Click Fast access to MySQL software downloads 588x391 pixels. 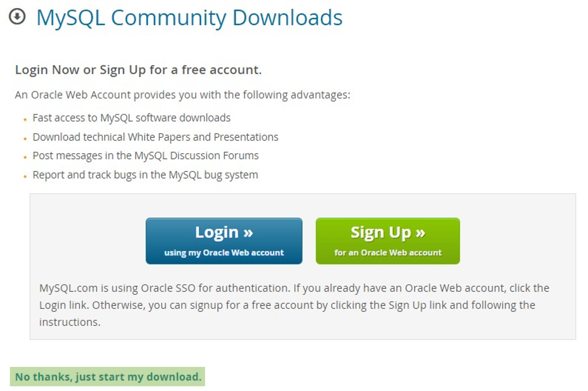[132, 118]
